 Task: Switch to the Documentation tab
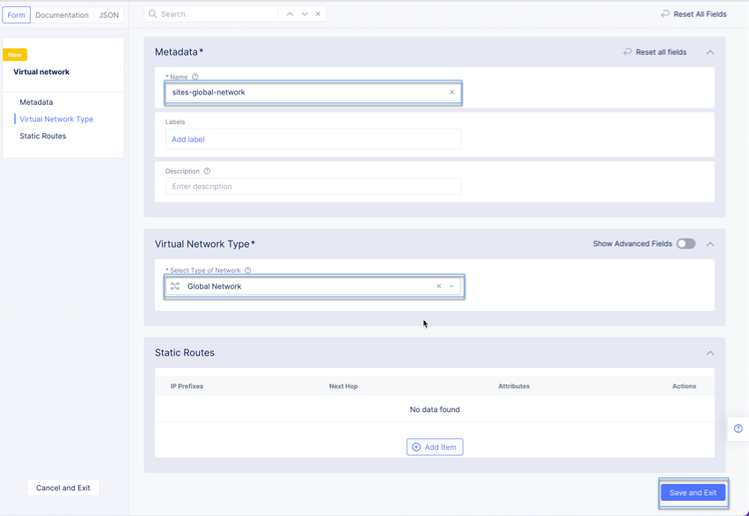[62, 15]
